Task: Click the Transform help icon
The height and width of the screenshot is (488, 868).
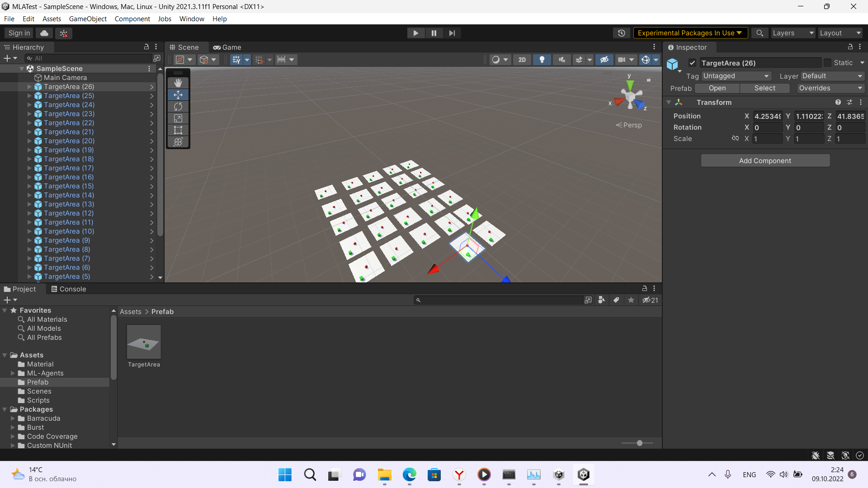Action: [x=838, y=103]
